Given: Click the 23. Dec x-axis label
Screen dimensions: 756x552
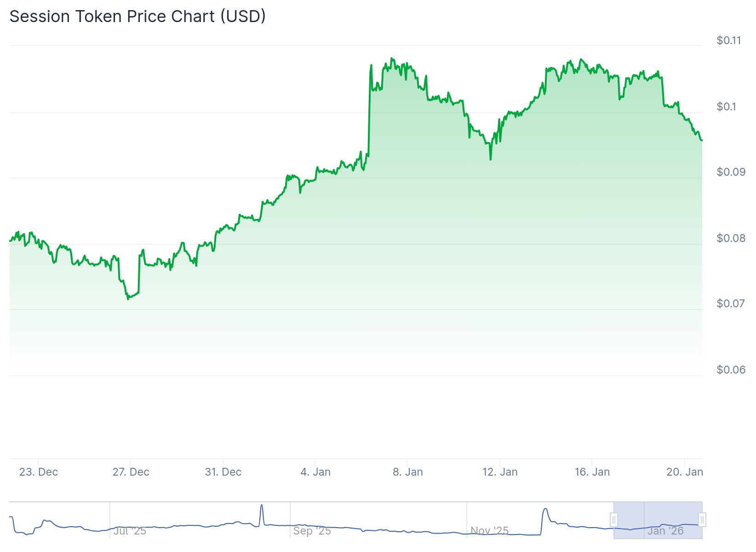Looking at the screenshot, I should tap(39, 472).
